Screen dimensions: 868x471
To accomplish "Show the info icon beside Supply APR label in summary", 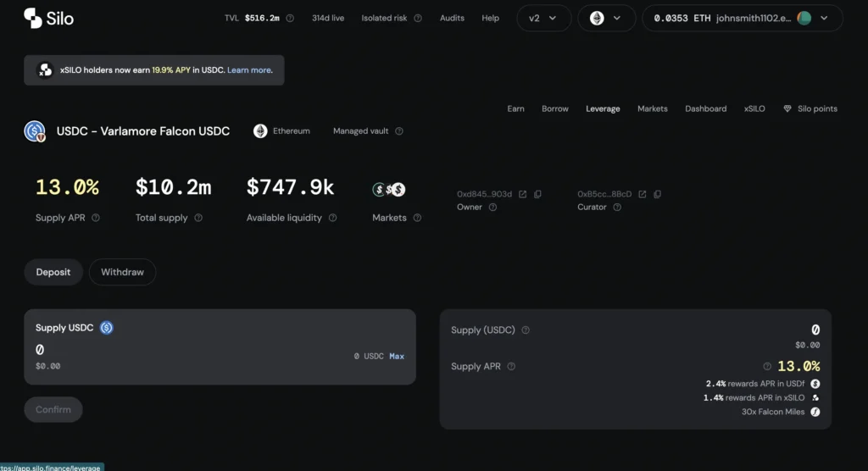I will (511, 367).
